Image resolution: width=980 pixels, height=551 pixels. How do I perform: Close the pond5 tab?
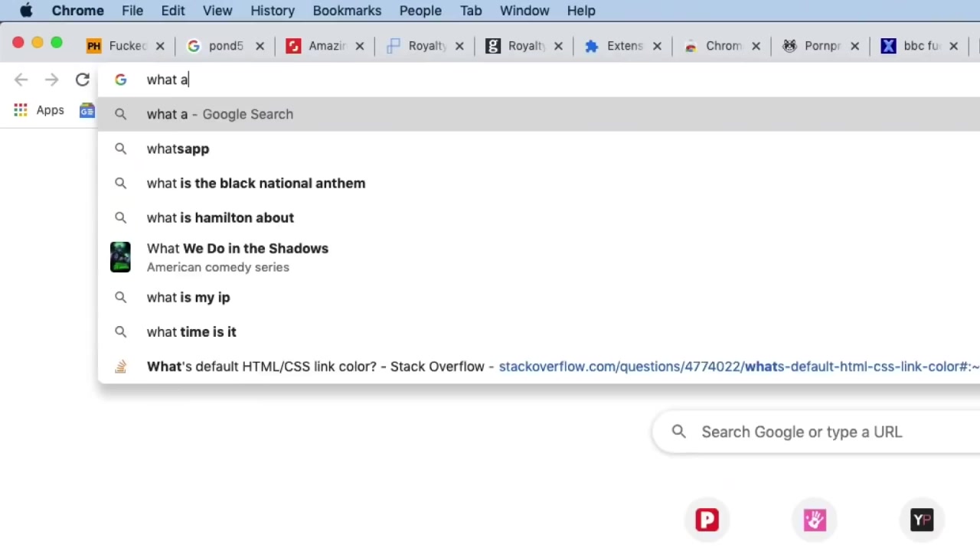[260, 46]
